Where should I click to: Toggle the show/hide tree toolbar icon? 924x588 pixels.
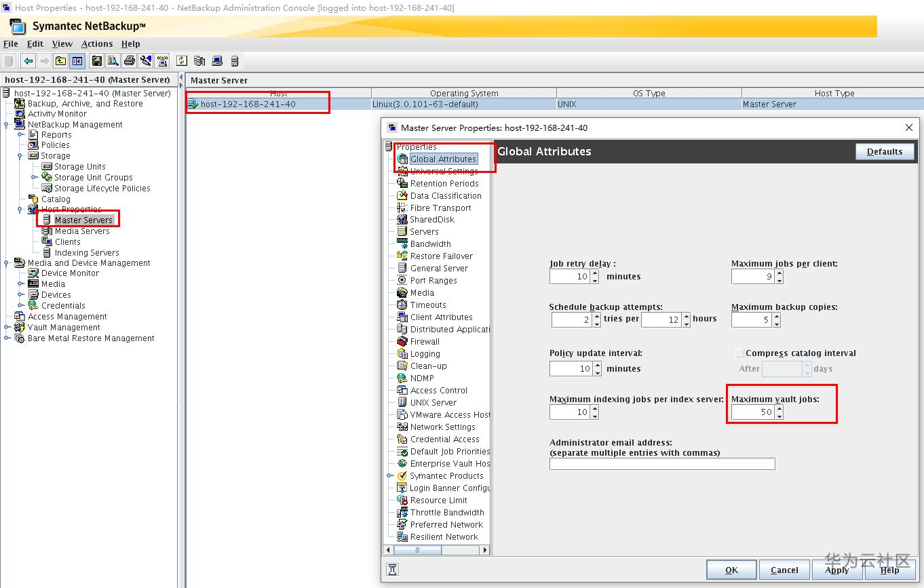tap(77, 61)
